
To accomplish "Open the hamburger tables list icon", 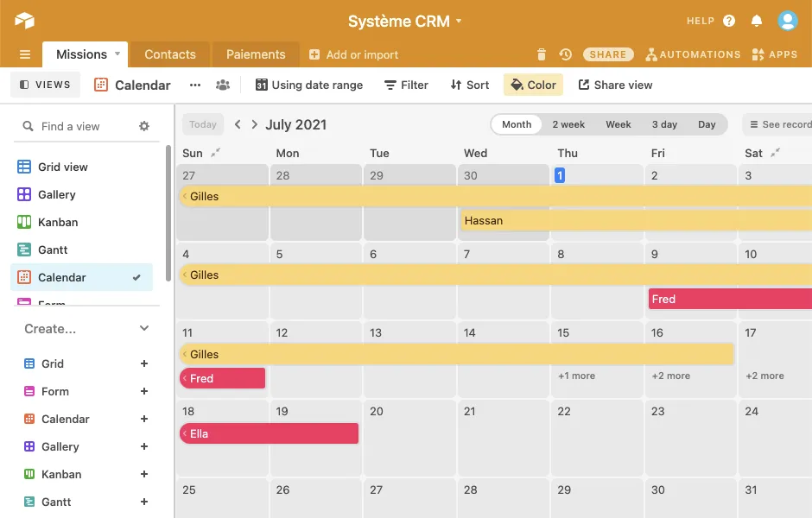I will click(x=25, y=54).
